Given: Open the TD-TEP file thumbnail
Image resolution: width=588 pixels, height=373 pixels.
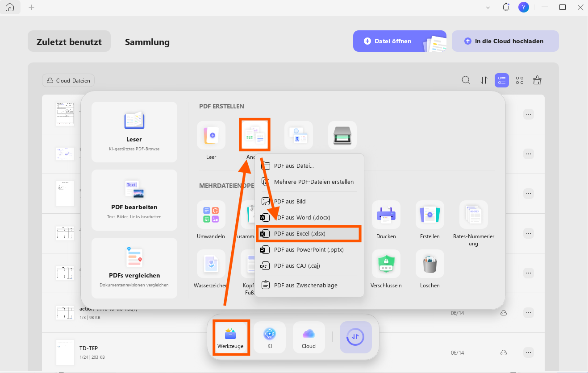Looking at the screenshot, I should pos(65,352).
